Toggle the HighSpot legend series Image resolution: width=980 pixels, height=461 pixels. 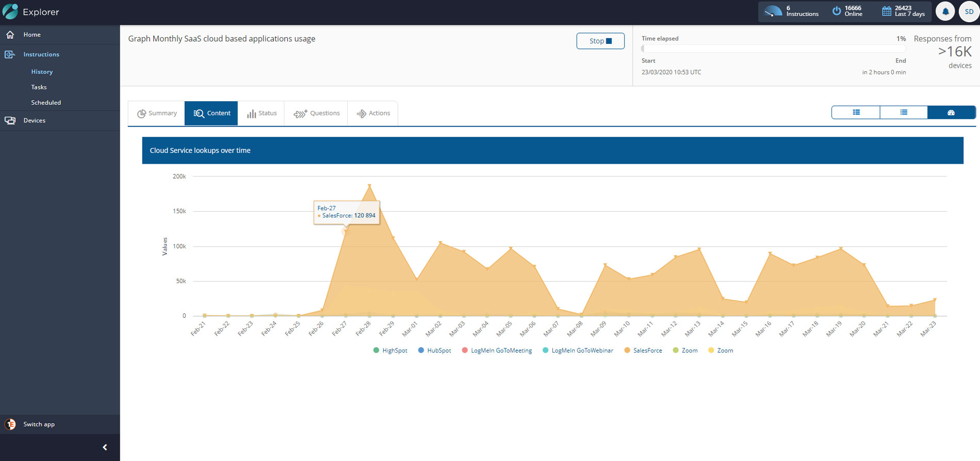(x=390, y=351)
